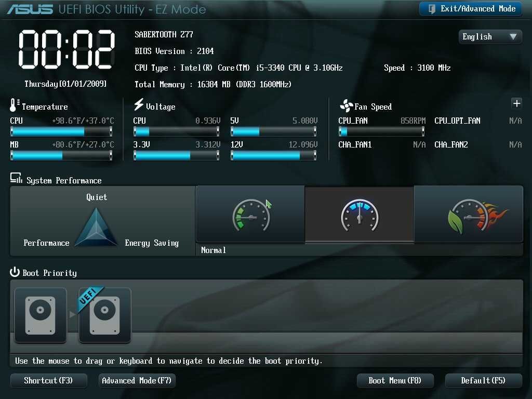
Task: Click the 12V voltage bar
Action: point(273,155)
